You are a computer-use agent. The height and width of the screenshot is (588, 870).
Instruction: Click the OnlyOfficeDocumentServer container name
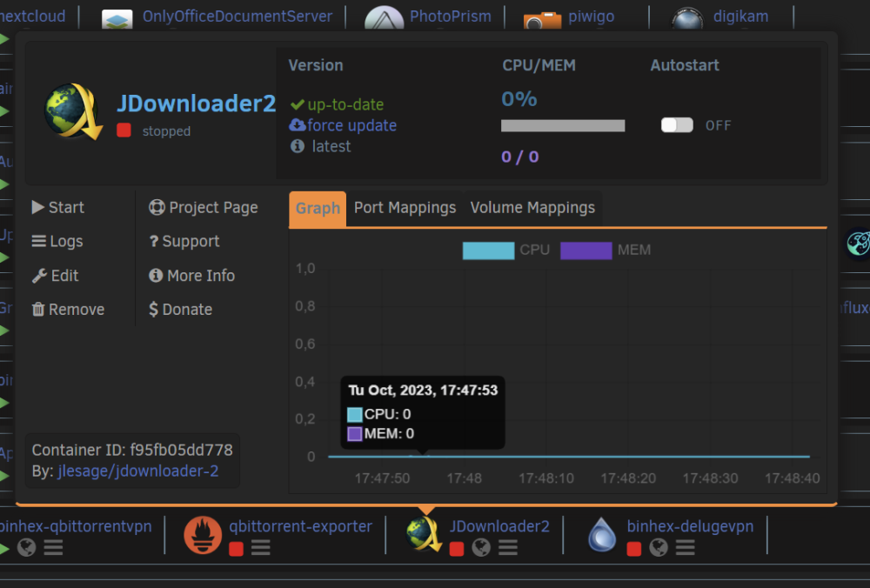point(238,17)
